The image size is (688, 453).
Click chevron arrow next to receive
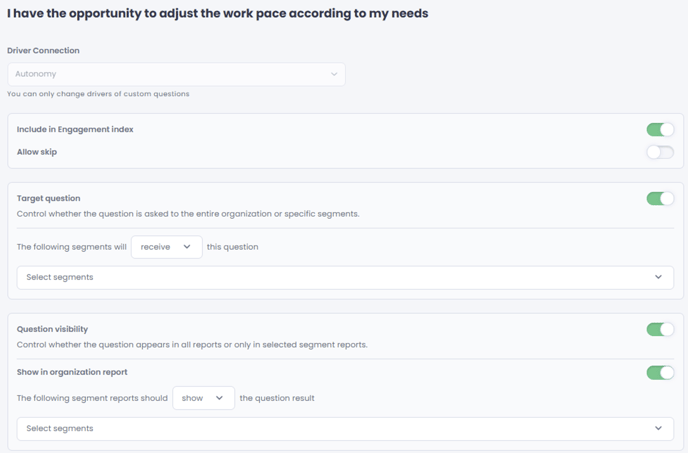(187, 247)
